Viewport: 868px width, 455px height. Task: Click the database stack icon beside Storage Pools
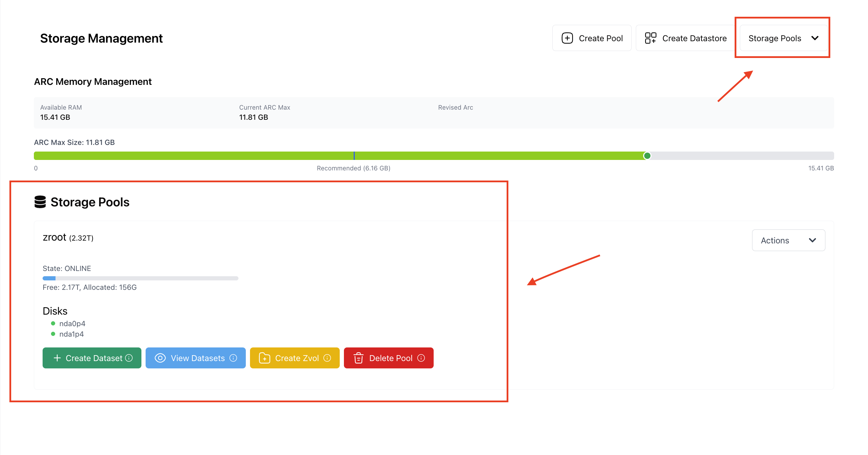click(40, 202)
